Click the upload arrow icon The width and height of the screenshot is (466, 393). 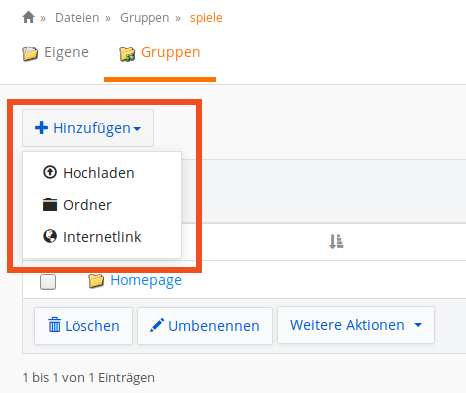point(50,172)
